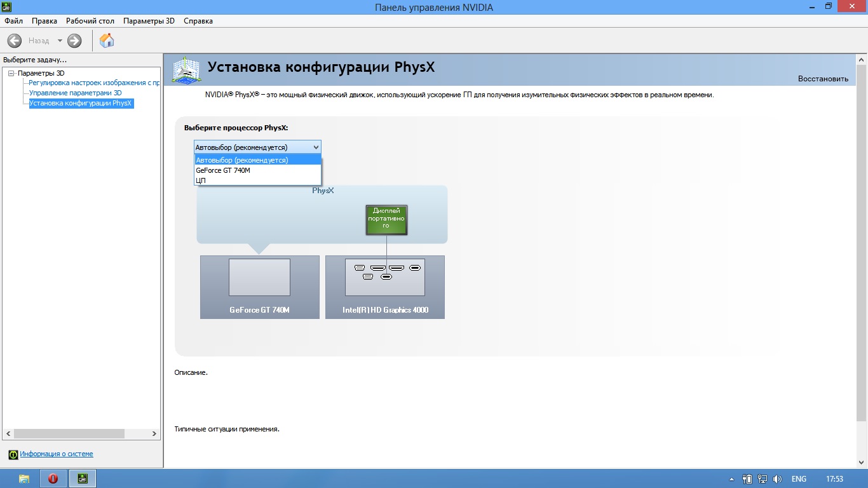Open the Параметры 3D menu

pyautogui.click(x=149, y=21)
